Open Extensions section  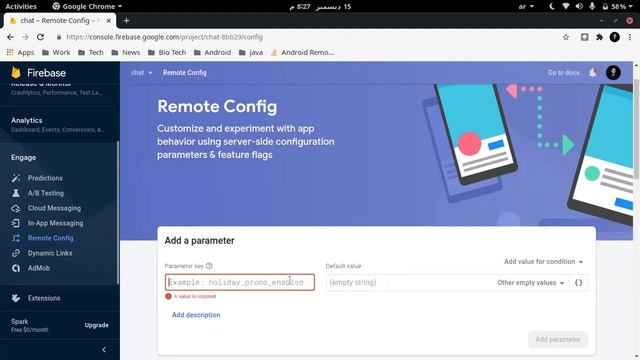click(x=44, y=298)
